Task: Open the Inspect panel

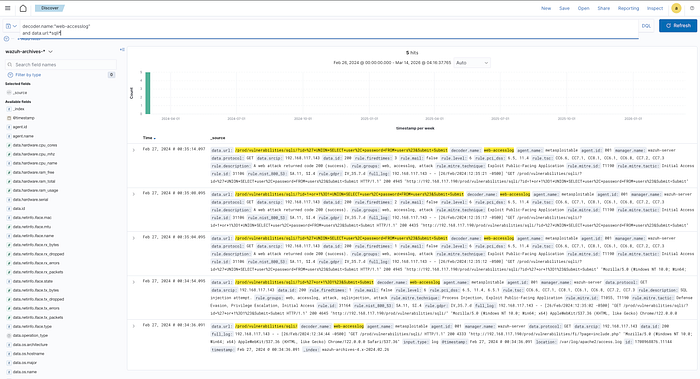Action: click(655, 8)
